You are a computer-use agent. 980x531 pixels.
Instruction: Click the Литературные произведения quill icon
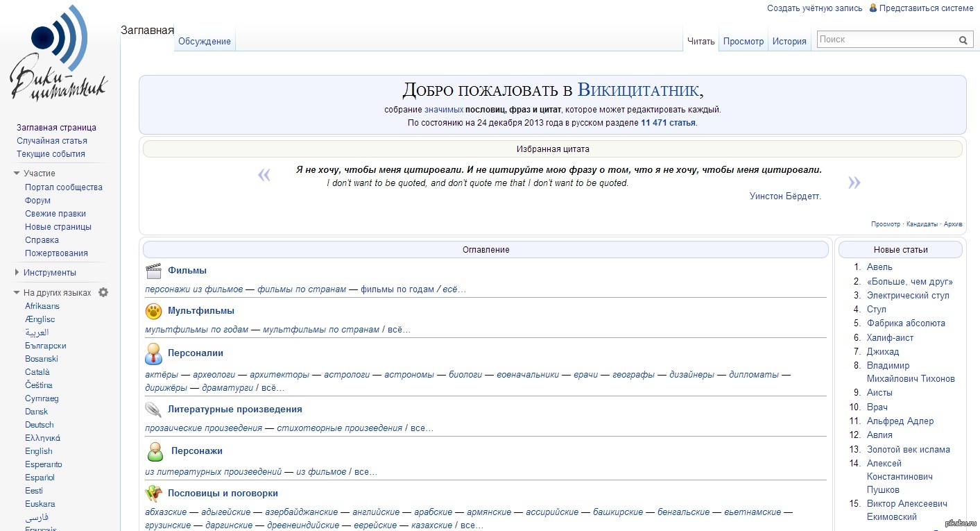(x=153, y=410)
